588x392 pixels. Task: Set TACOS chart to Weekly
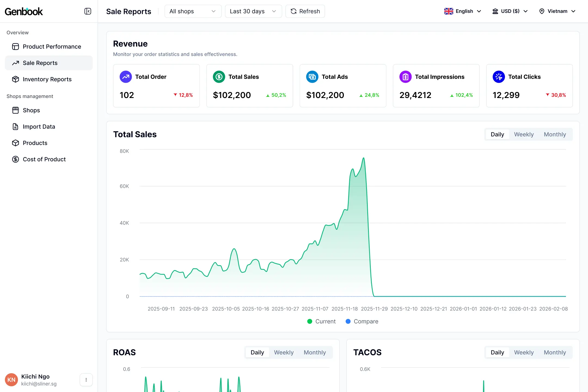523,353
